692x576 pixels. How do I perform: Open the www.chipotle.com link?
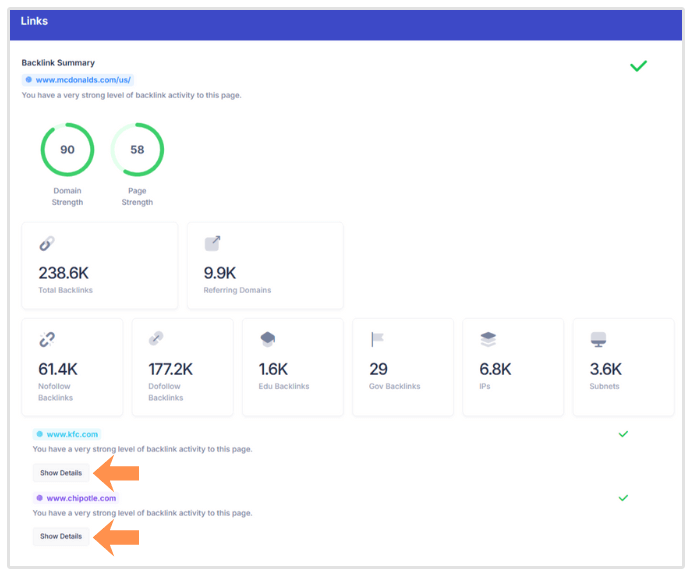(80, 498)
